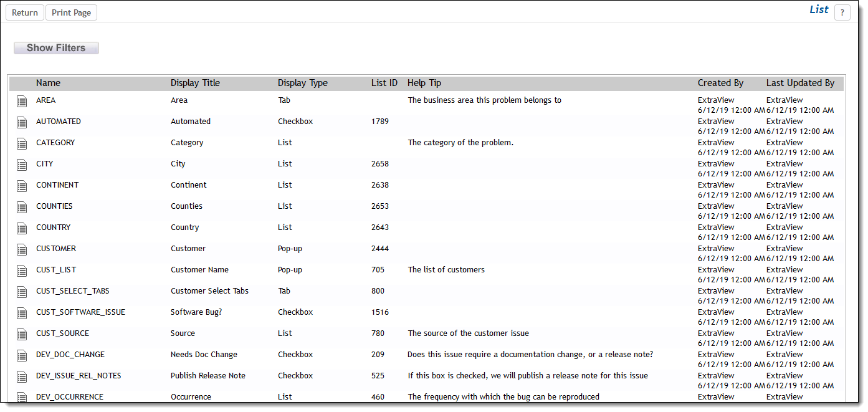Click list ID 1516

(380, 312)
